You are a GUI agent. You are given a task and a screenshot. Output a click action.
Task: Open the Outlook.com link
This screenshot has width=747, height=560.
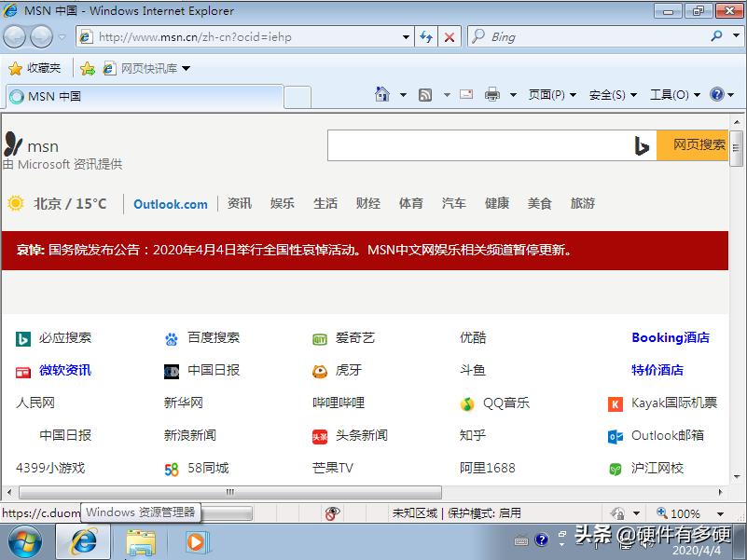(170, 203)
